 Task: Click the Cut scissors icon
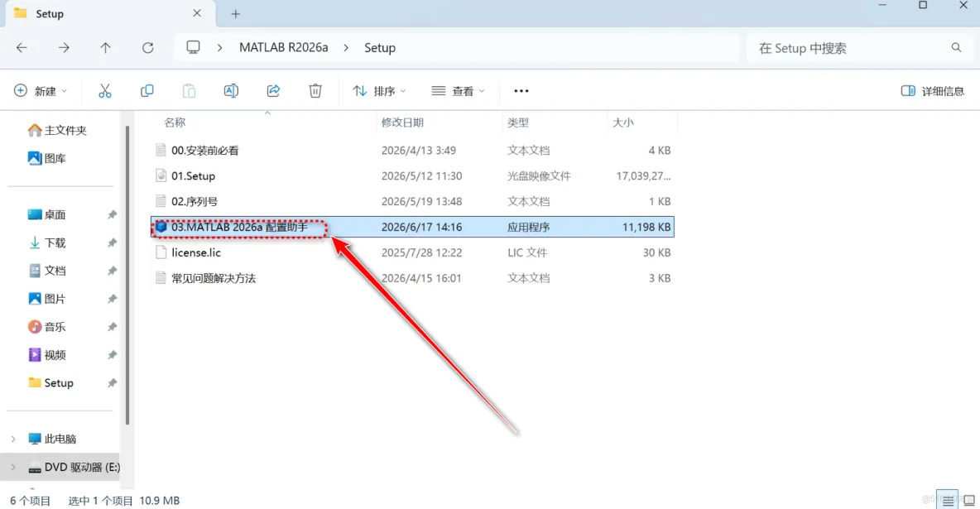click(x=105, y=91)
